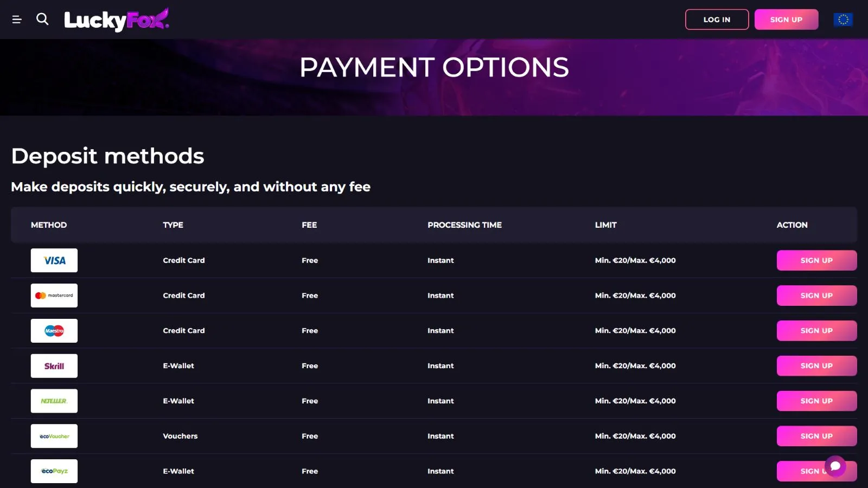868x488 pixels.
Task: Open the EU flag language selector
Action: pyautogui.click(x=843, y=20)
